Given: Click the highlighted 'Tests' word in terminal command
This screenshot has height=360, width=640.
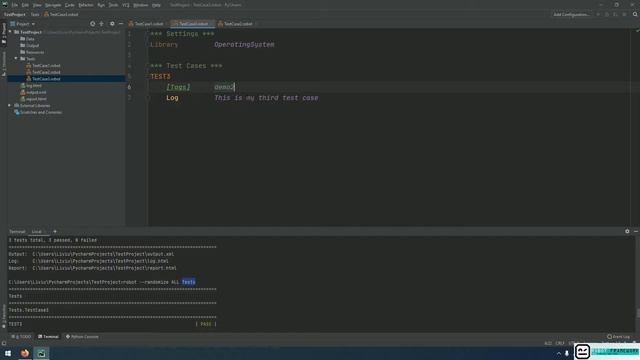Looking at the screenshot, I should (189, 282).
